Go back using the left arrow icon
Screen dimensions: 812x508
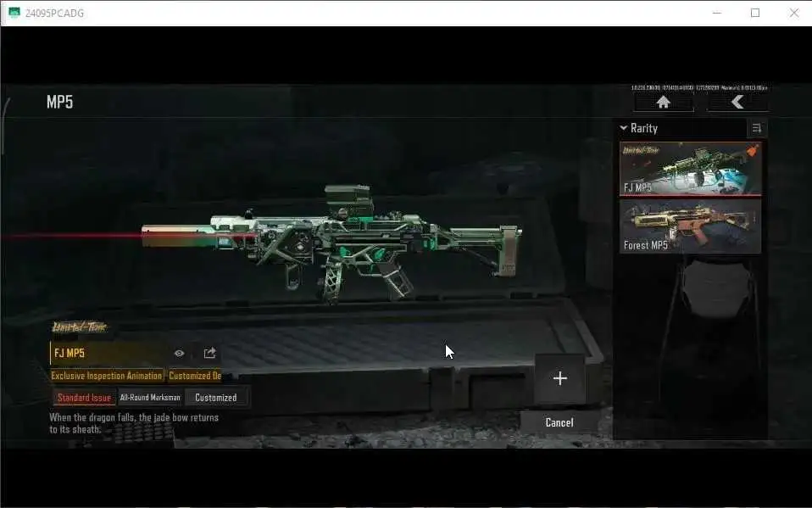(x=737, y=102)
